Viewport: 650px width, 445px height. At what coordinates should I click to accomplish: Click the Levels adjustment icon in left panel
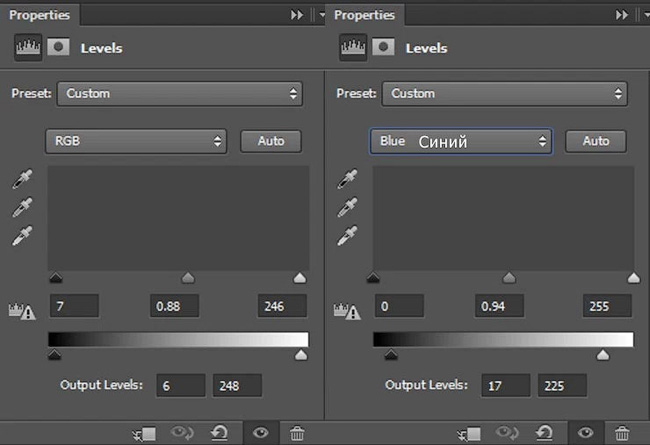pos(28,48)
